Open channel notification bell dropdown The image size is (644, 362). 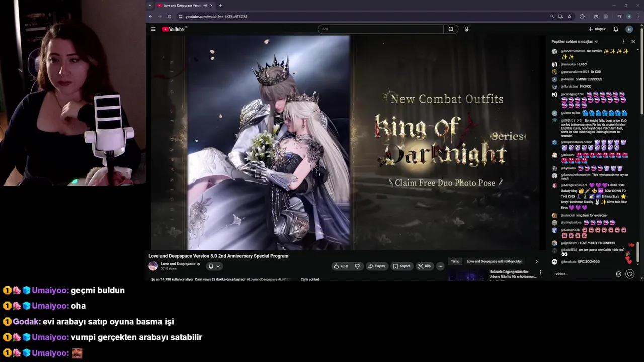tap(214, 266)
